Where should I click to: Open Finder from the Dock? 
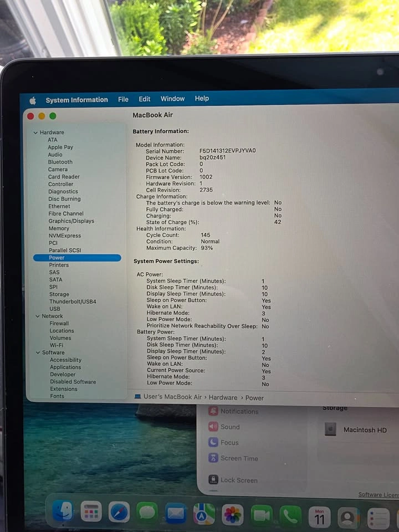(x=63, y=510)
